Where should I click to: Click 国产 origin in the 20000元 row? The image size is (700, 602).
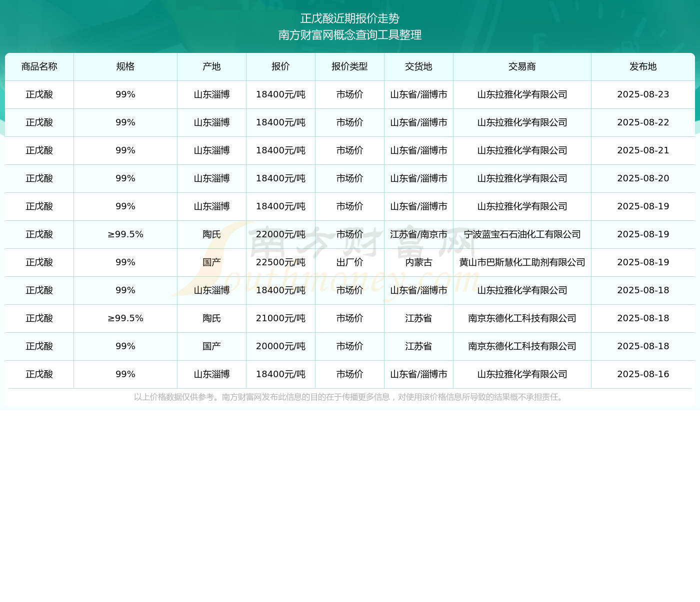tap(212, 346)
